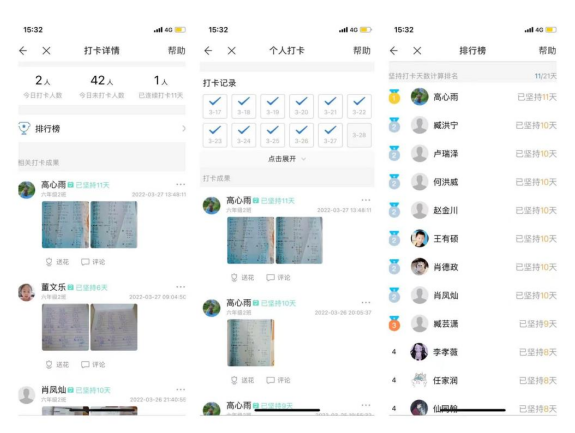Viewport: 575px width, 433px height.
Task: Tap back arrow on 排行榜 screen
Action: (394, 51)
